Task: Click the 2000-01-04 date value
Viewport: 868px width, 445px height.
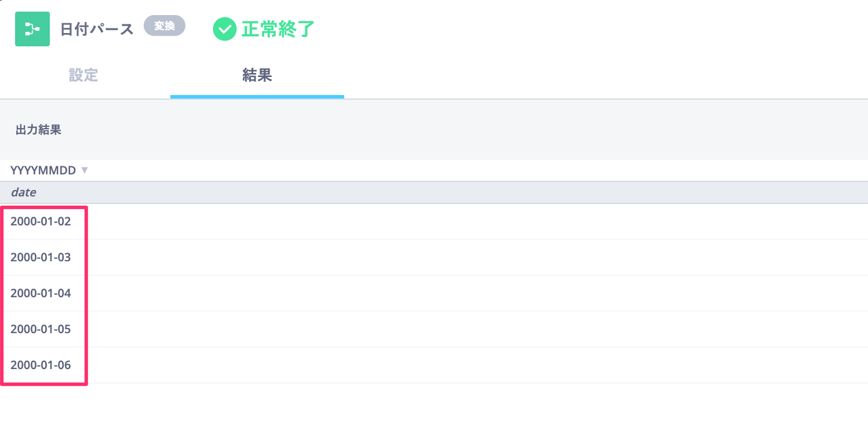Action: point(41,293)
